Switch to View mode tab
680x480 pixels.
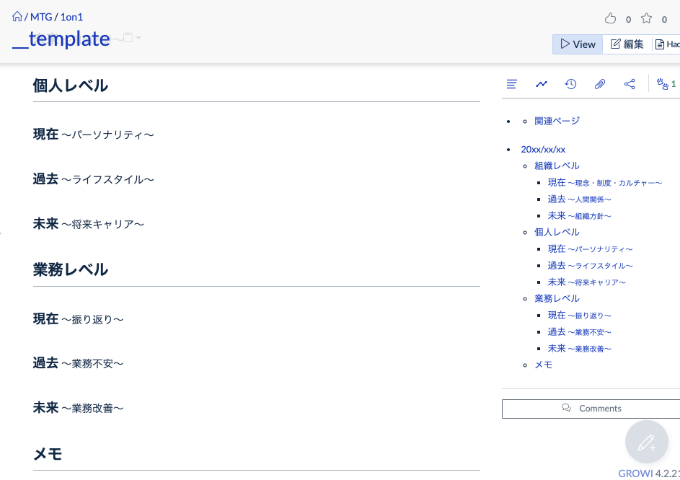point(577,44)
